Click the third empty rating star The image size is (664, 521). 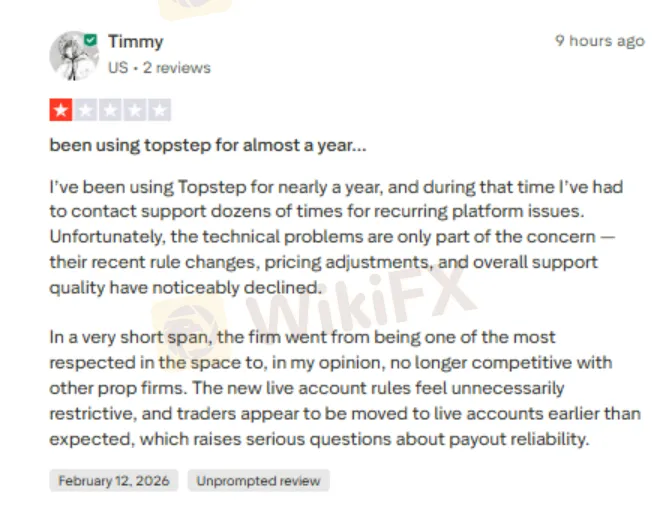click(x=110, y=110)
